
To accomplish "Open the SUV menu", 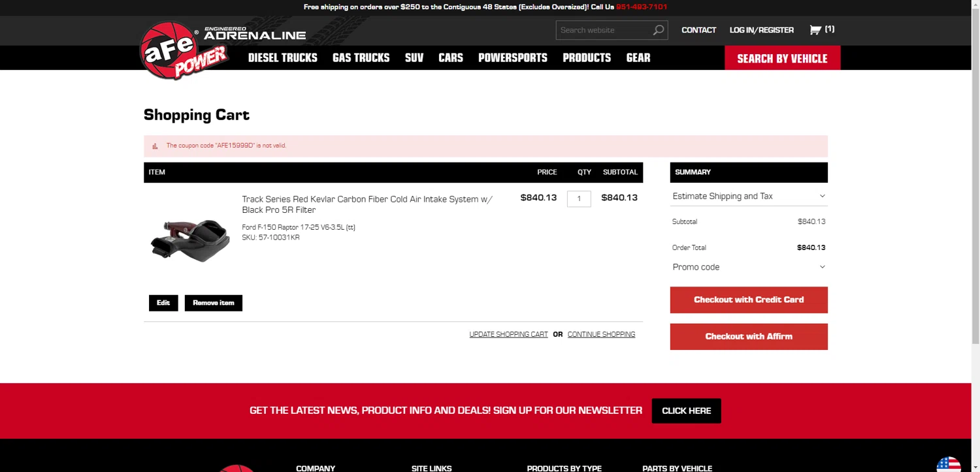I will point(414,57).
